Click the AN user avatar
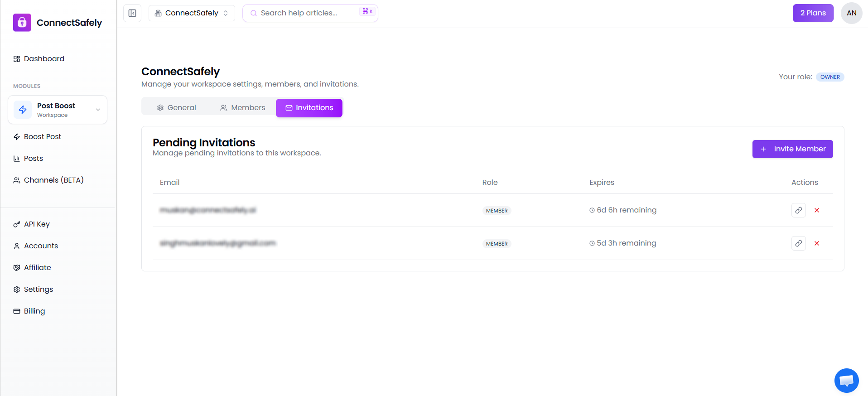Screen dimensions: 868x396 click(x=851, y=13)
